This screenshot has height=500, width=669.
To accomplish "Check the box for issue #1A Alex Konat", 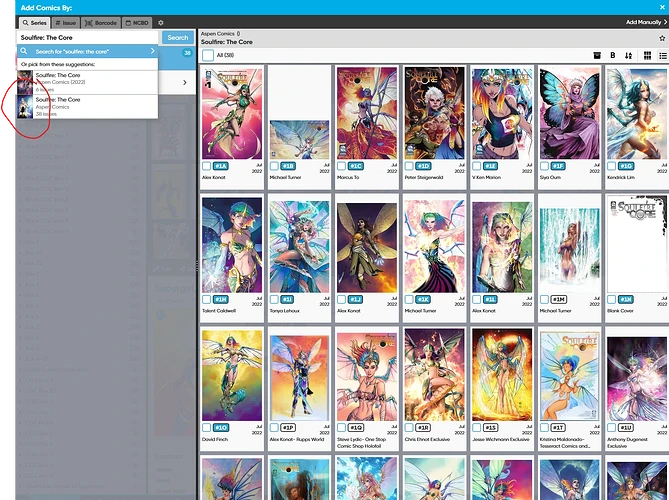I will (207, 166).
